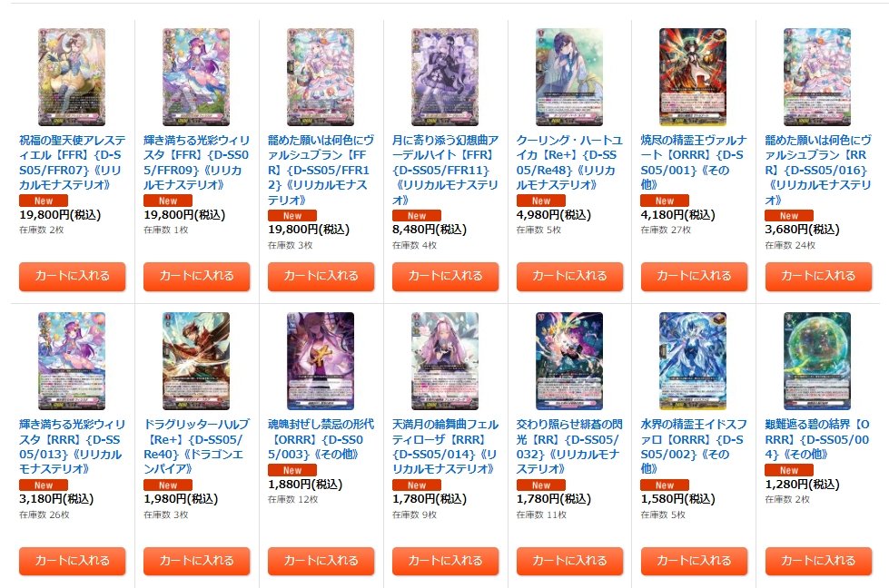
Task: Open 月に寄り添う幻想曲アーデルハイト product link
Action: 445,170
